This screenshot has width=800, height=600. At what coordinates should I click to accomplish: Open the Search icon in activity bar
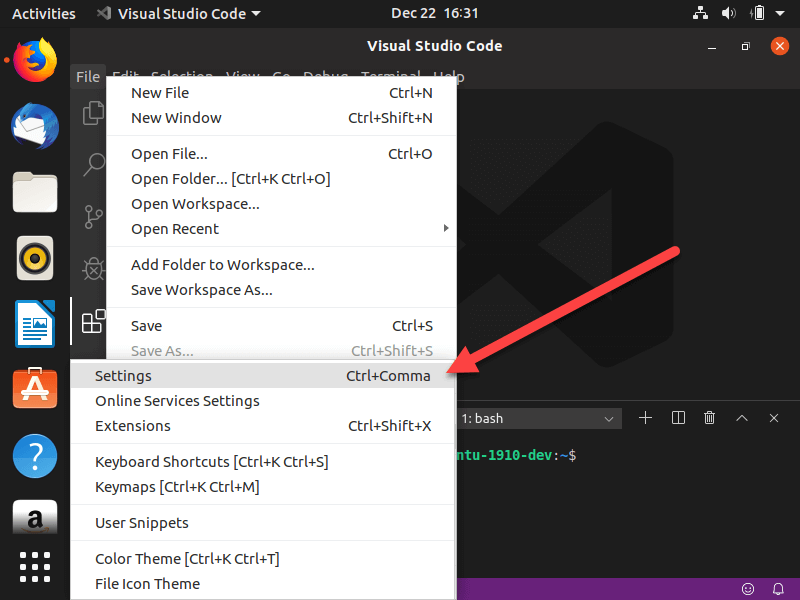(x=94, y=165)
